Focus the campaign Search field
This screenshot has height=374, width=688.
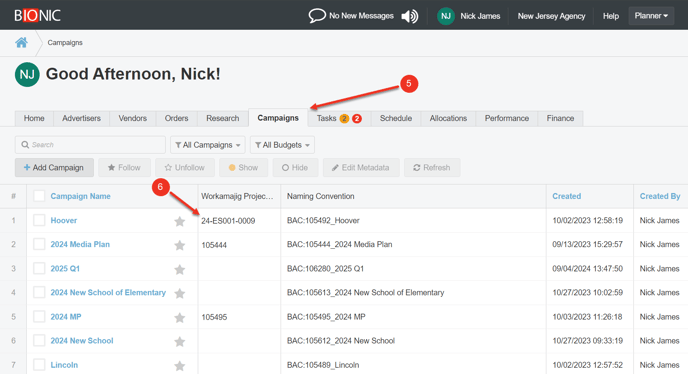(x=90, y=145)
